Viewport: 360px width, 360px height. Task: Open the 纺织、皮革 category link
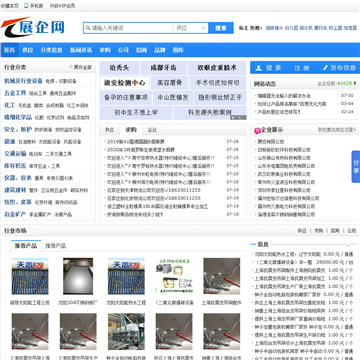click(18, 202)
